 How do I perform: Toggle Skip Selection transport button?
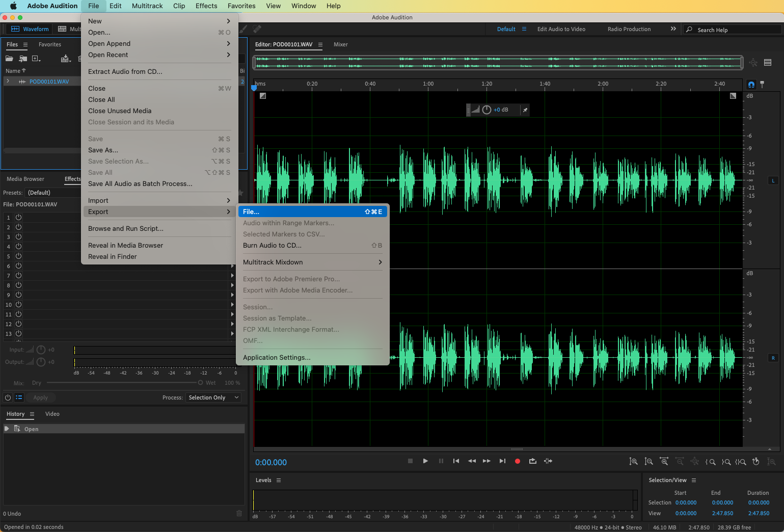548,461
